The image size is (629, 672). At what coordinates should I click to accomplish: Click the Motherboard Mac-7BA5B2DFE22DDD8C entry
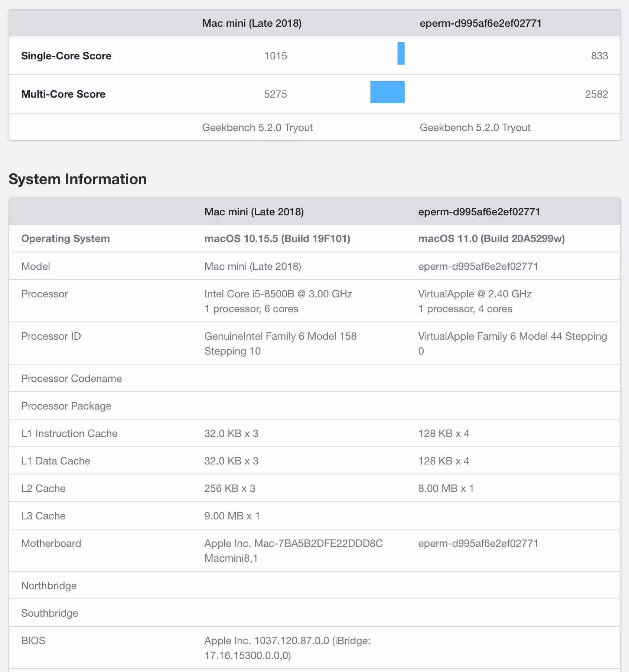click(x=293, y=551)
